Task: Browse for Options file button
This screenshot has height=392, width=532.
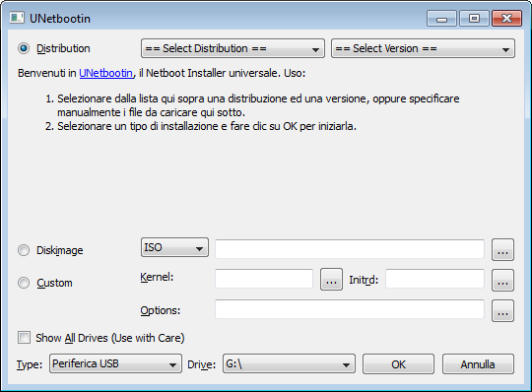Action: coord(502,311)
